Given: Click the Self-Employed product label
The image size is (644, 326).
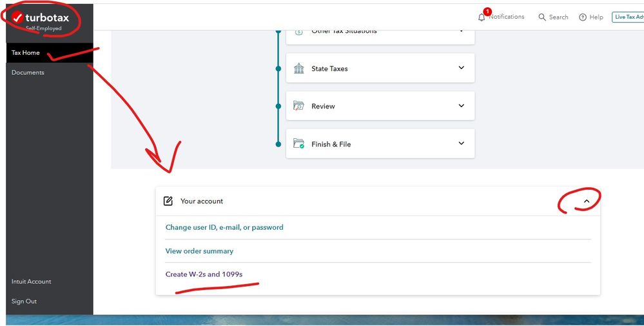Looking at the screenshot, I should coord(44,28).
